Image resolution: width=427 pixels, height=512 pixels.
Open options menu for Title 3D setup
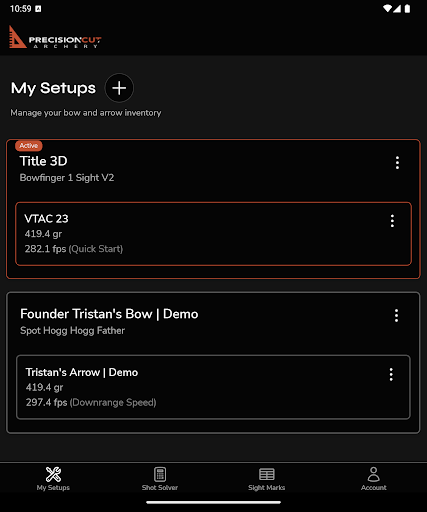[x=397, y=163]
